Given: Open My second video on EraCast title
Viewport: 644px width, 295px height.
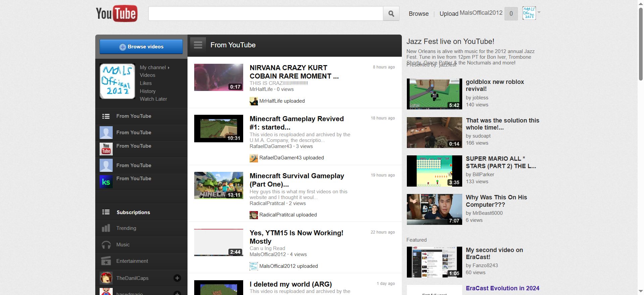Looking at the screenshot, I should point(494,253).
